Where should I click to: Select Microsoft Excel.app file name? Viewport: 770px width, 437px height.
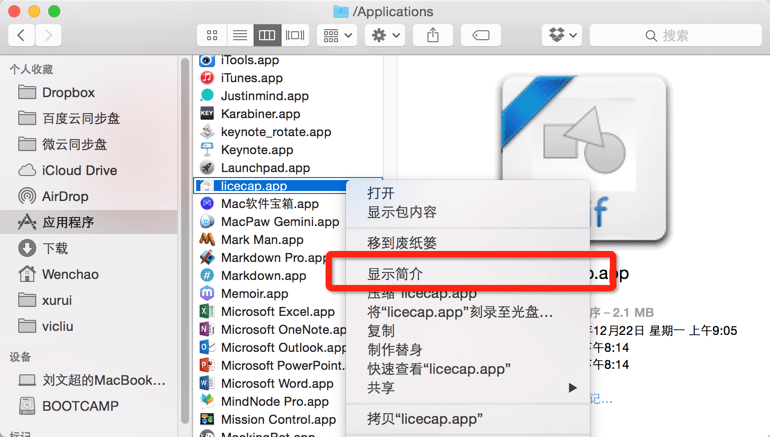click(x=277, y=311)
